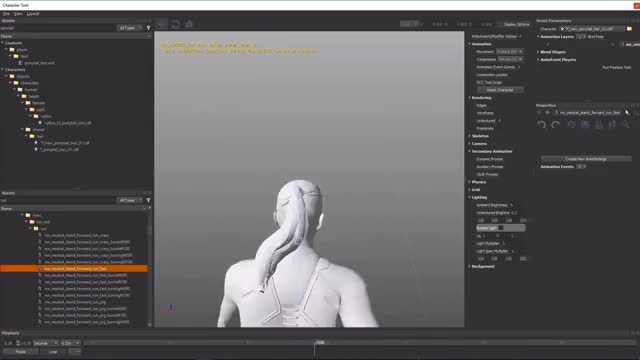Select the highlighted forward_run_fast animation entry
Image resolution: width=640 pixels, height=360 pixels.
click(x=74, y=269)
